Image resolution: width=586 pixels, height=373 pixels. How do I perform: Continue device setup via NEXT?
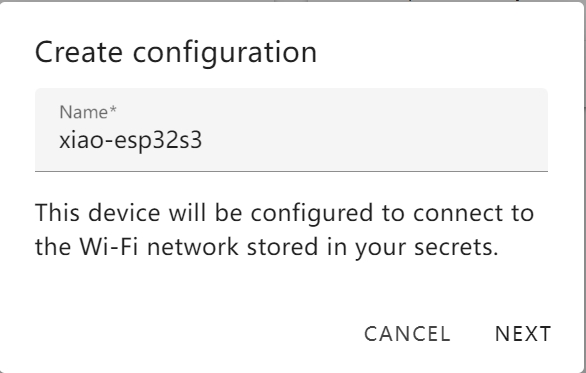pos(522,333)
